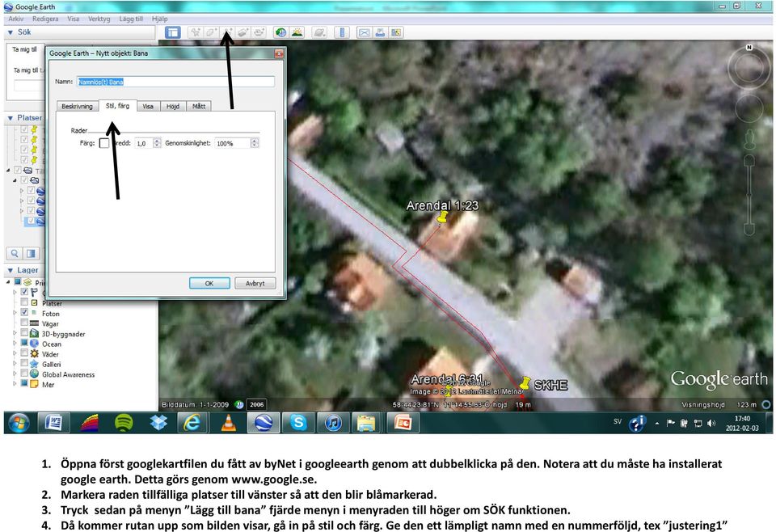Click the Add Placemark toolbar icon
The width and height of the screenshot is (776, 532).
pyautogui.click(x=196, y=32)
